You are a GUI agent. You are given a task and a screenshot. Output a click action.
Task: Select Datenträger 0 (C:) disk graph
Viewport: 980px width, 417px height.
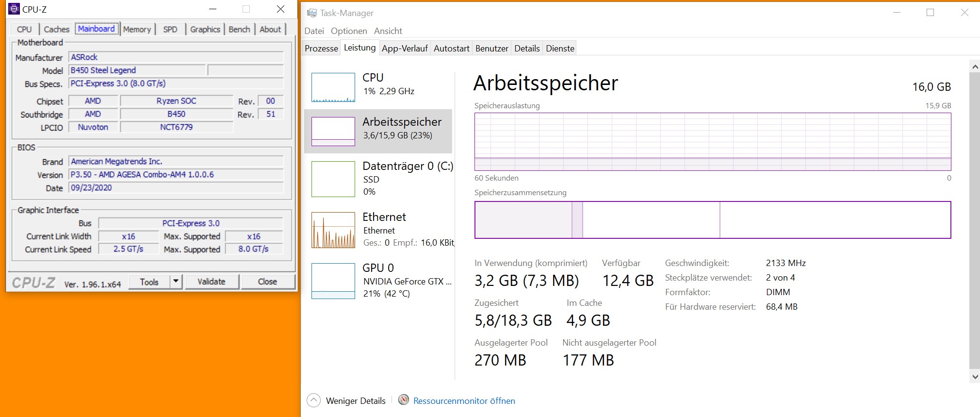pos(333,179)
